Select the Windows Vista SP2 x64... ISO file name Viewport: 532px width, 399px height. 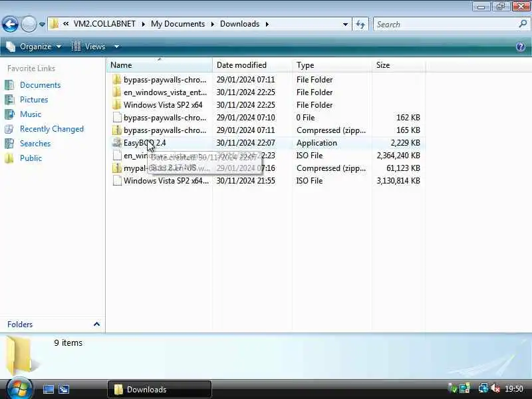(166, 180)
